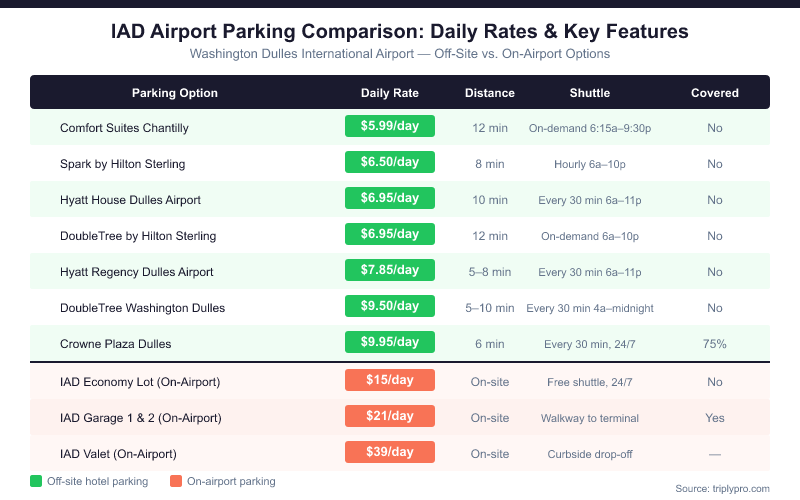Click the Distance column header

490,93
